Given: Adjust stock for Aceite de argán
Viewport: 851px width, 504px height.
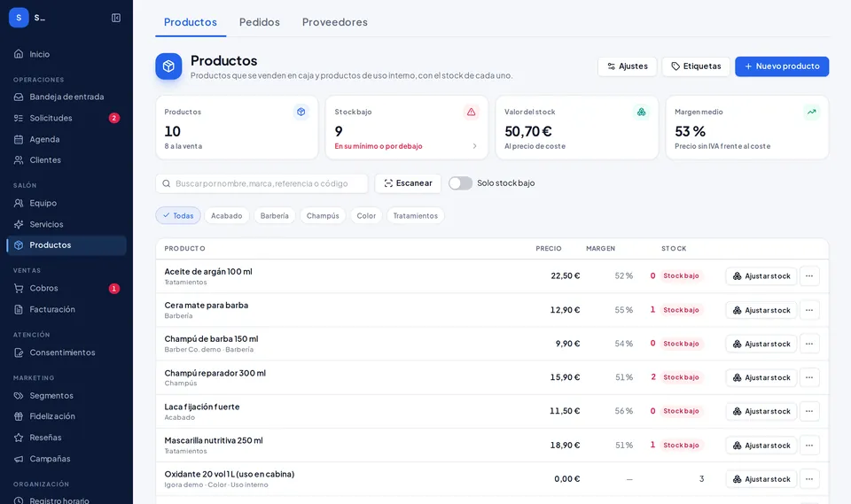Looking at the screenshot, I should click(x=761, y=276).
